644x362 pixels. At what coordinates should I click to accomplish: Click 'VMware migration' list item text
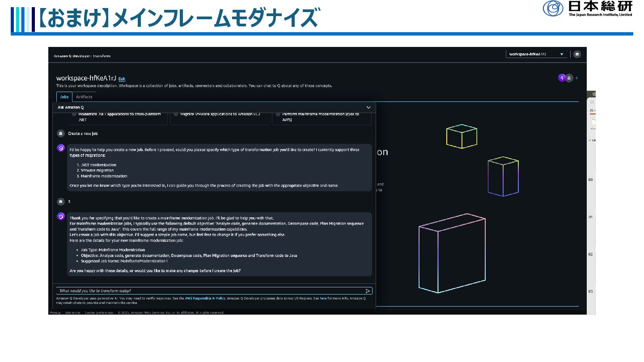(97, 170)
